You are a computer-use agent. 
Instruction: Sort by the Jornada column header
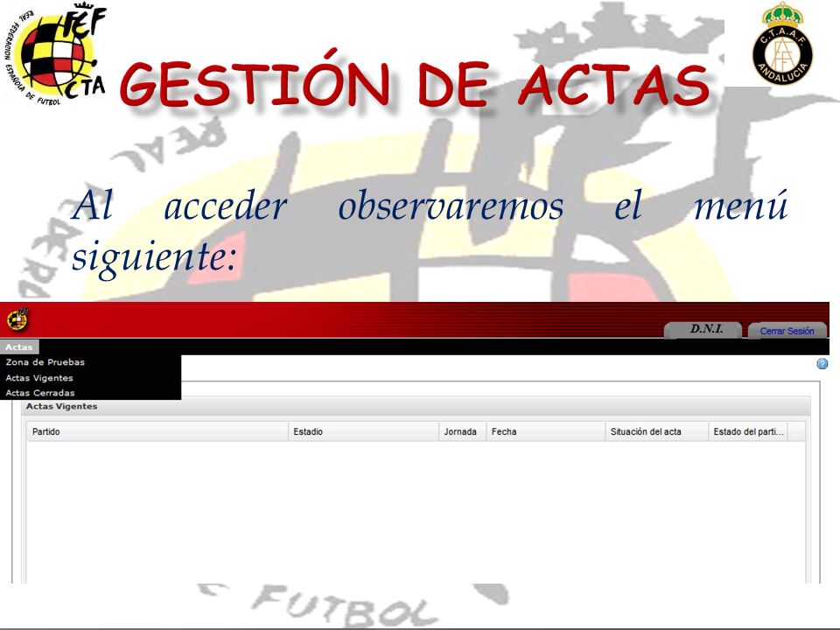tap(462, 431)
